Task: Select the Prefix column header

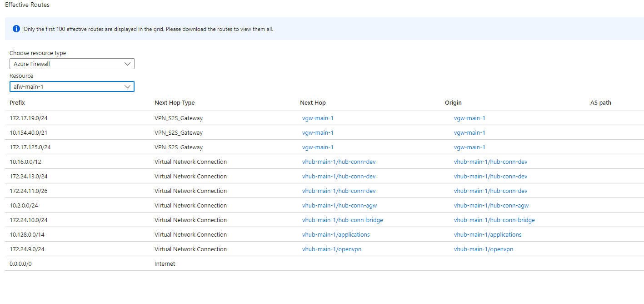Action: coord(17,102)
